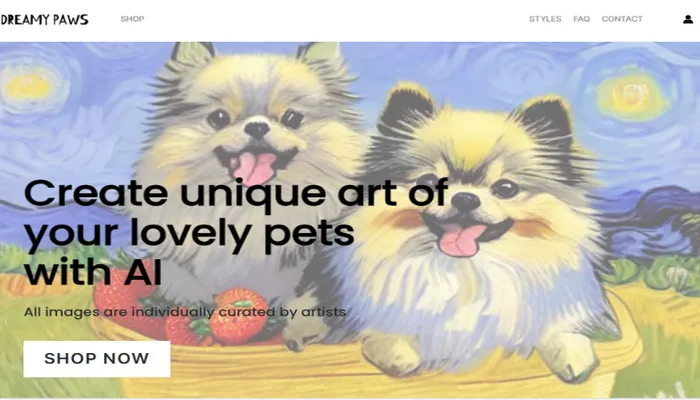
Task: Go to the STYLES page
Action: coord(545,19)
